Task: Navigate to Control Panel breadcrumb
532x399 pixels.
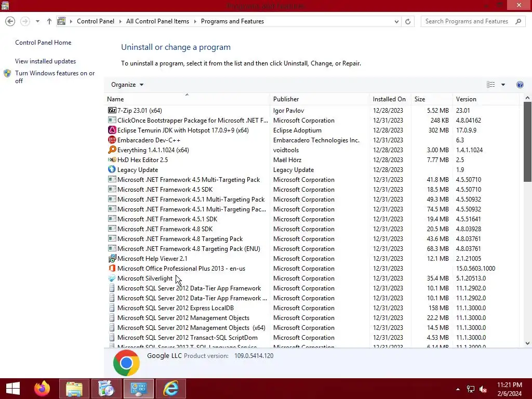Action: [x=96, y=21]
